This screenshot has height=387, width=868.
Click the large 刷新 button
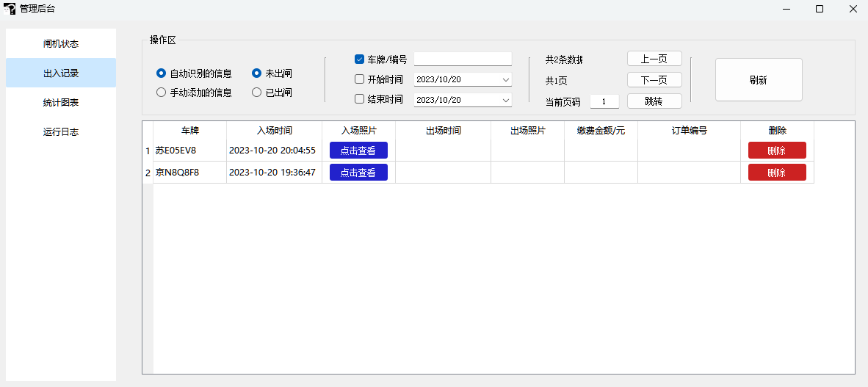coord(759,80)
